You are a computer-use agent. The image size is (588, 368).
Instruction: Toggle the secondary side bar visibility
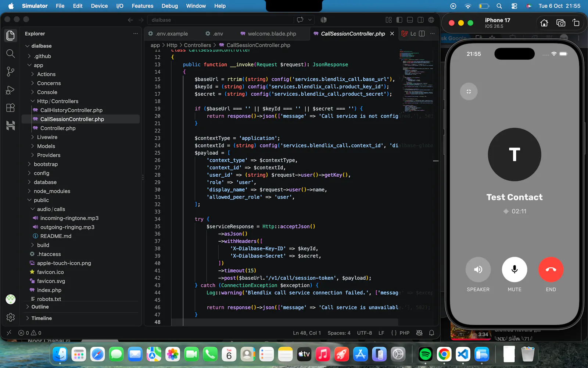[x=421, y=20]
